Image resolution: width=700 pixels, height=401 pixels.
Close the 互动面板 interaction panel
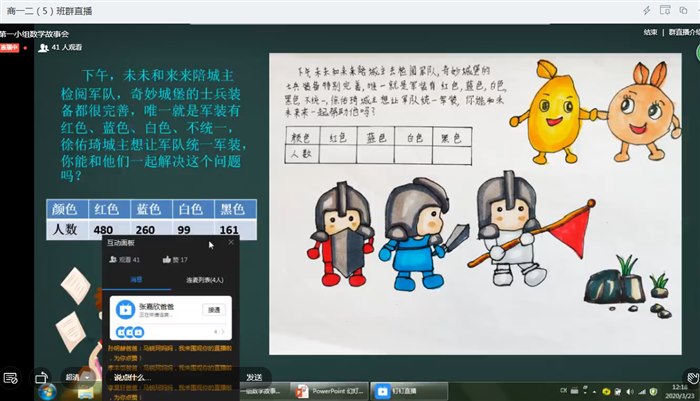click(x=231, y=242)
